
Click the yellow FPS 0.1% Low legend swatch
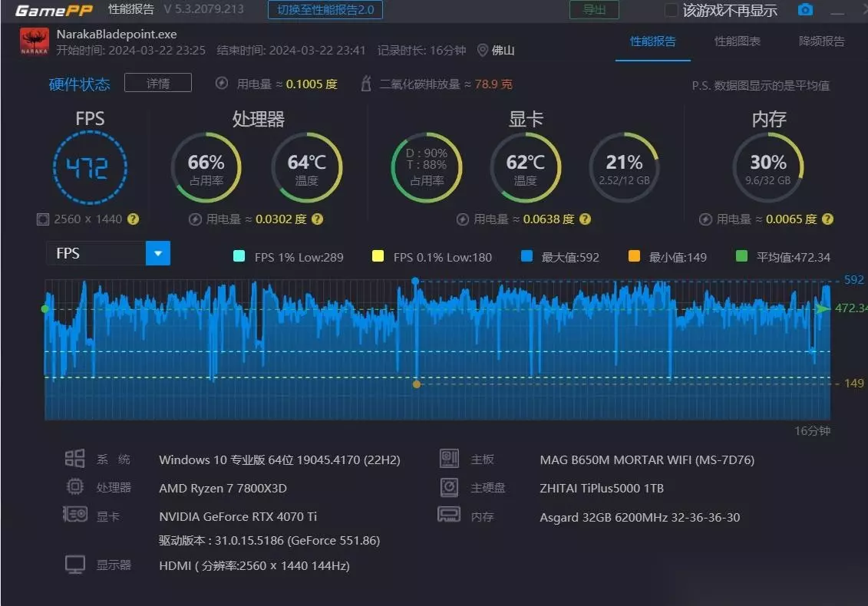coord(378,255)
